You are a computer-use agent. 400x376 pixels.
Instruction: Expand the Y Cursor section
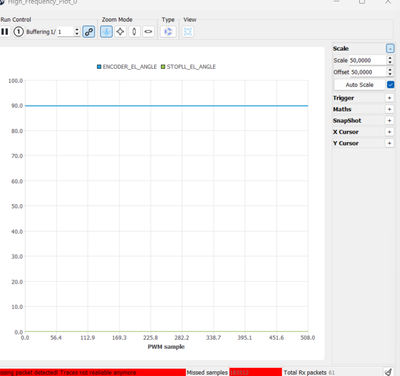pyautogui.click(x=389, y=143)
